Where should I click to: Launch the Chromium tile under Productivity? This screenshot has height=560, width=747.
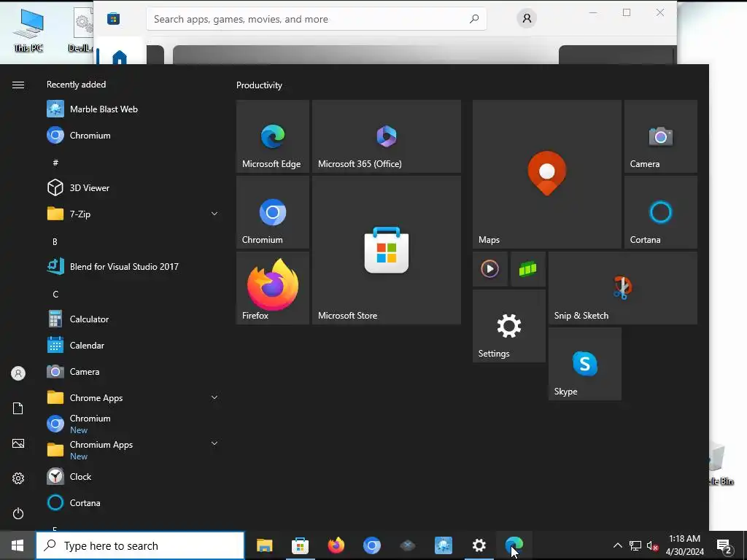point(273,212)
